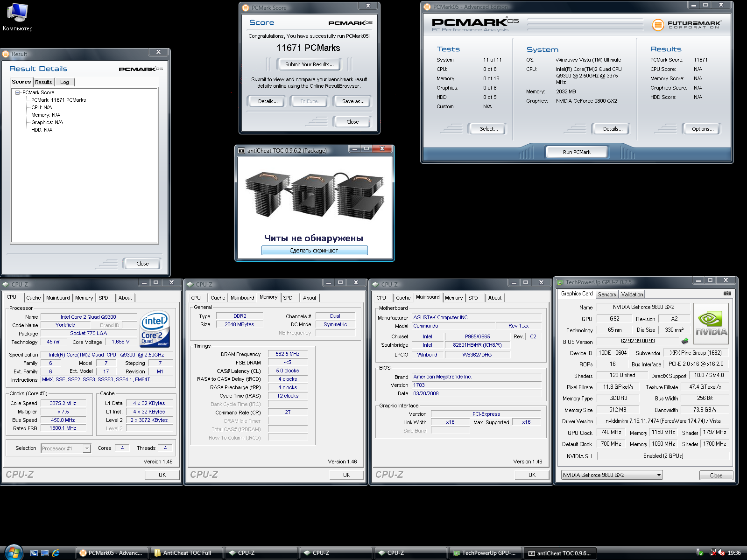Click Close in the Result Details window
The height and width of the screenshot is (560, 747).
(x=142, y=264)
